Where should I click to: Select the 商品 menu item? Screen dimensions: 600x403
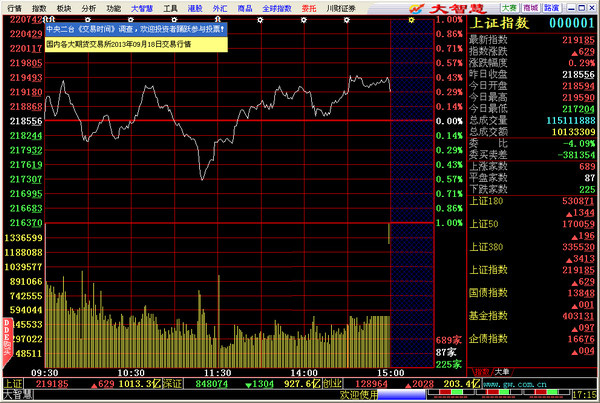pyautogui.click(x=245, y=8)
